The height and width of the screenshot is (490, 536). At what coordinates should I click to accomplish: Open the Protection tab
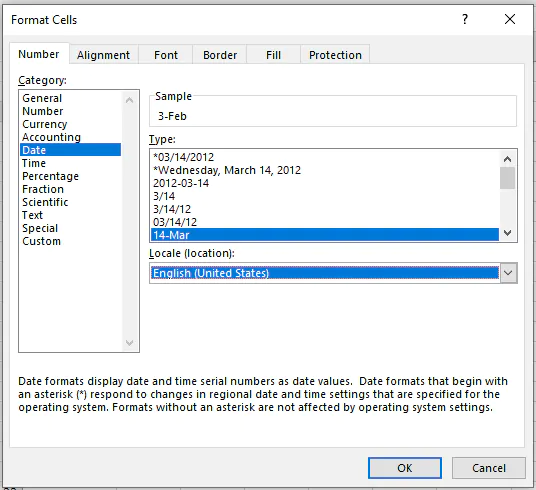tap(335, 55)
